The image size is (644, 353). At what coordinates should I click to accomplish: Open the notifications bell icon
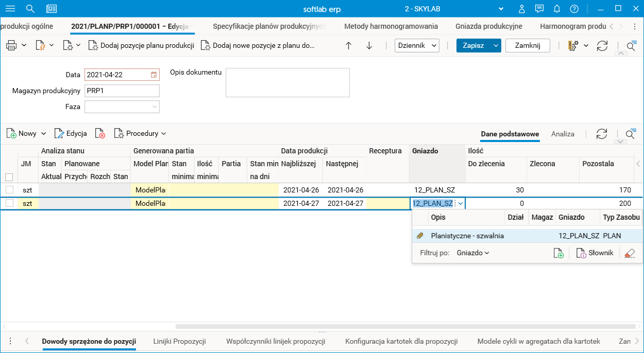(557, 9)
